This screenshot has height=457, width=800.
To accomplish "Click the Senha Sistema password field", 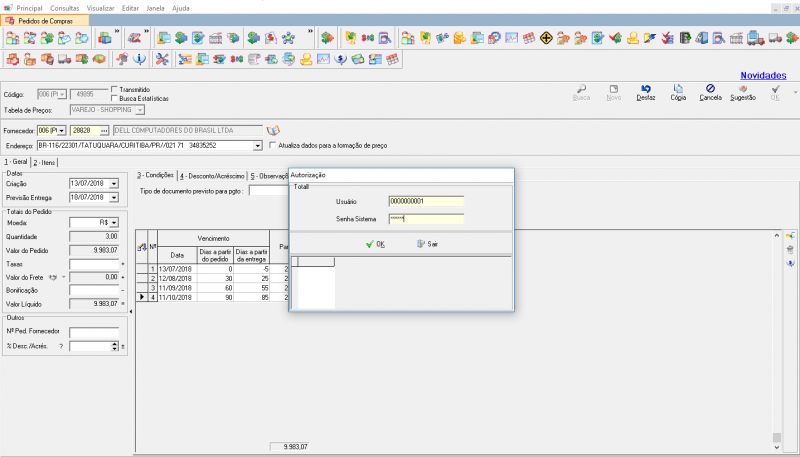I will pos(426,219).
